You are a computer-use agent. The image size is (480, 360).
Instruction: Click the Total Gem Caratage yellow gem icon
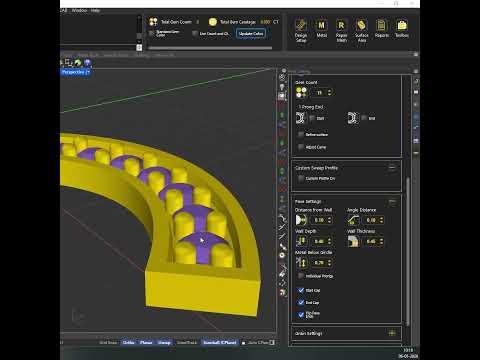click(x=213, y=22)
